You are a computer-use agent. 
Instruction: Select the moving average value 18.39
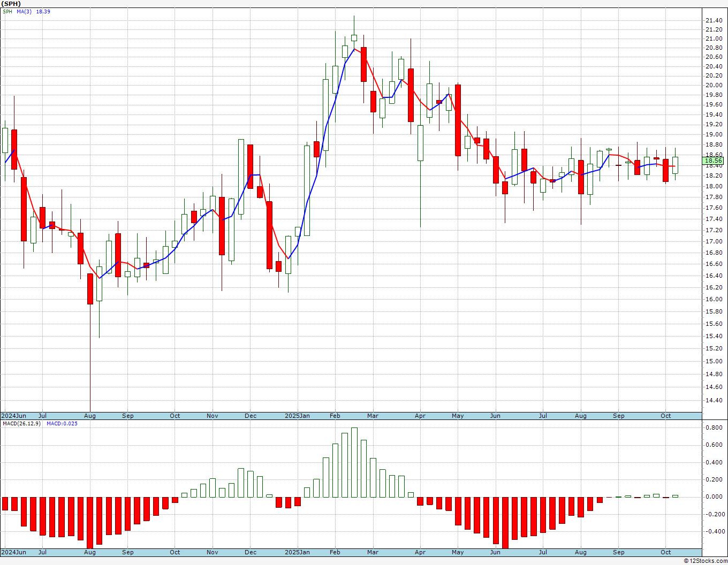(43, 11)
